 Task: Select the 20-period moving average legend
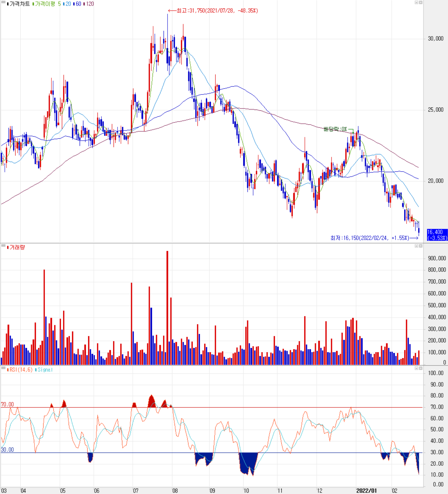pos(68,4)
